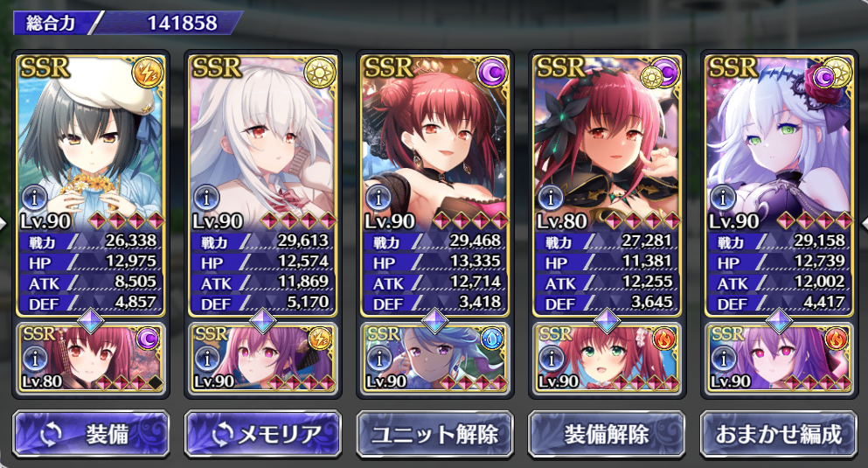Open info for the Lv.80 main unit
The width and height of the screenshot is (868, 468).
(x=551, y=197)
